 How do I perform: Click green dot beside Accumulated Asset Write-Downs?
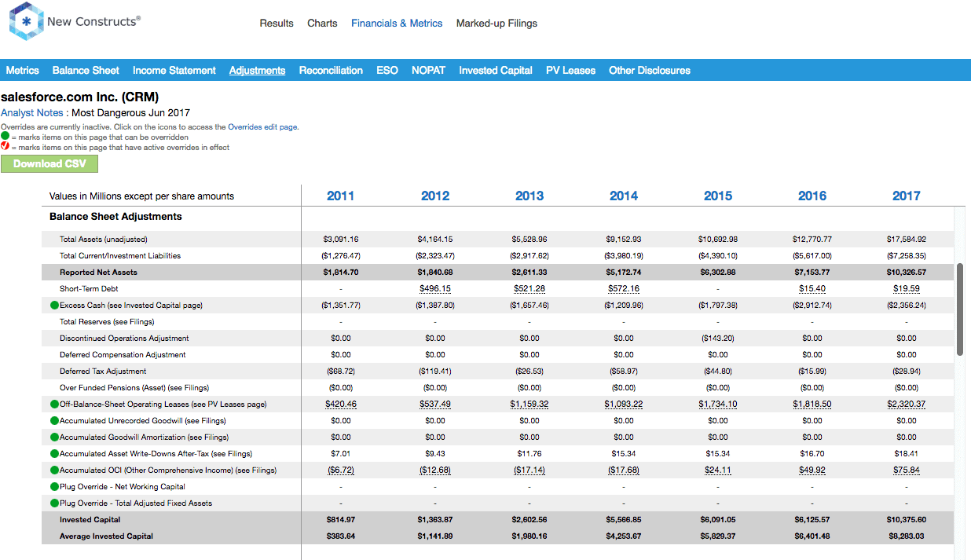tap(54, 454)
